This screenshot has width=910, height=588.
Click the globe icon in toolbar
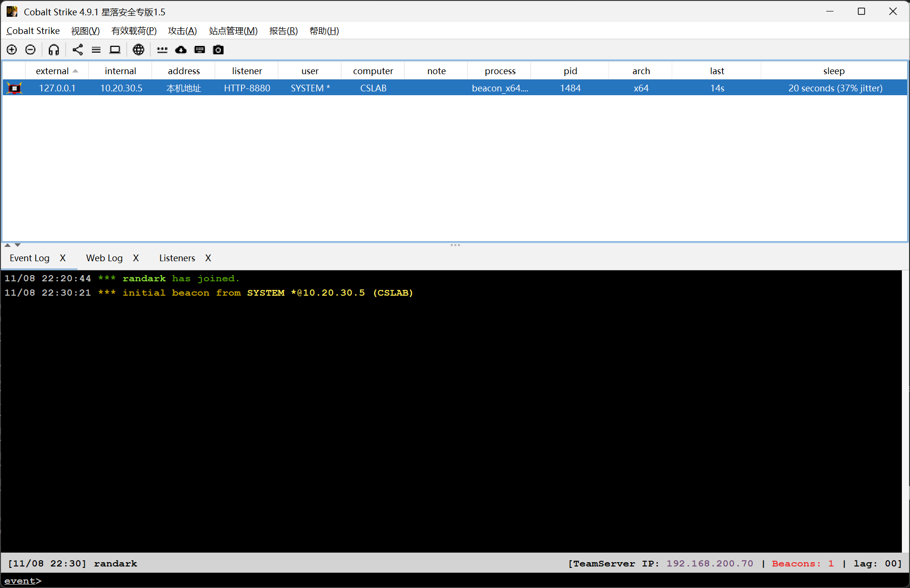click(x=138, y=50)
